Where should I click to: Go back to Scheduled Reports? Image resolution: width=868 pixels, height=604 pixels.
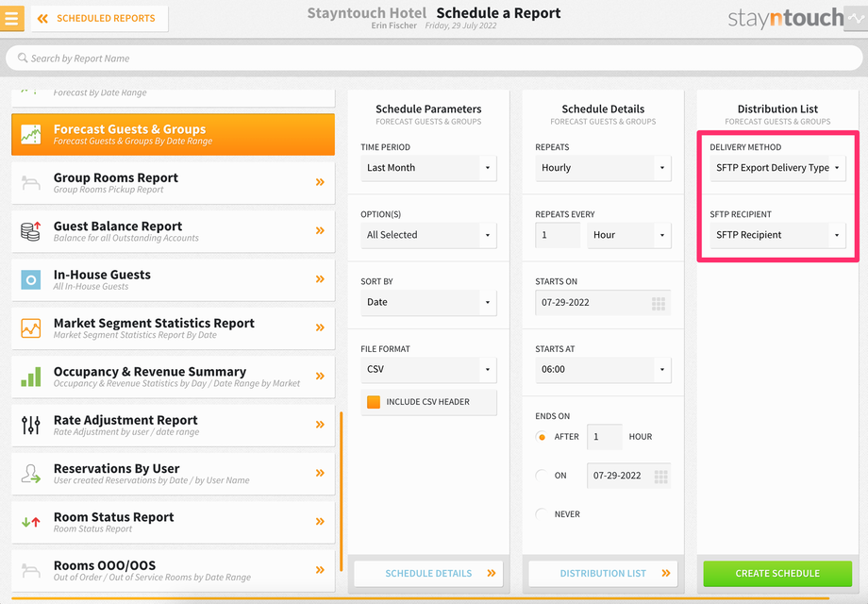pos(100,18)
